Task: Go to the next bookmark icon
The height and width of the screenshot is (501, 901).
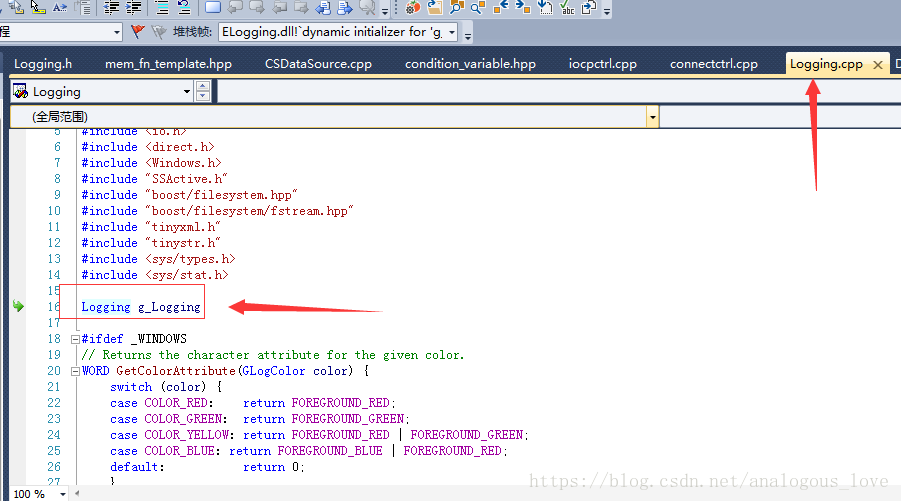Action: tap(257, 7)
